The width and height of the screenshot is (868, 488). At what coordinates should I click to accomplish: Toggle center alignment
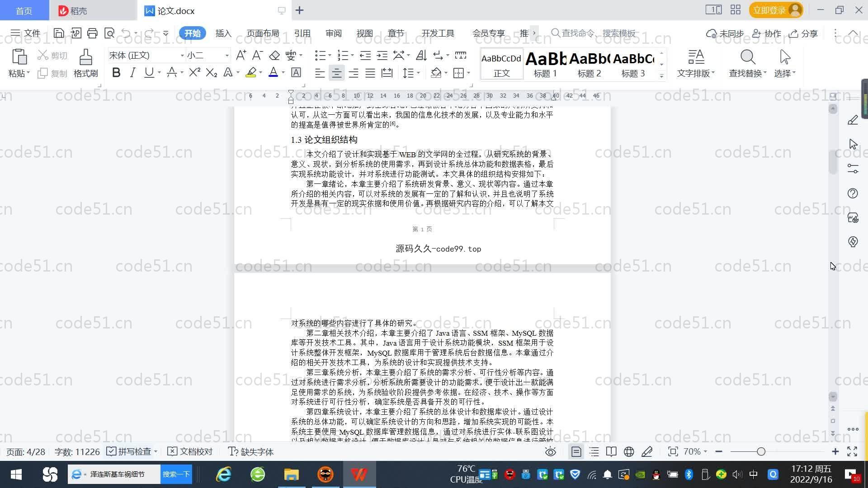pyautogui.click(x=336, y=73)
